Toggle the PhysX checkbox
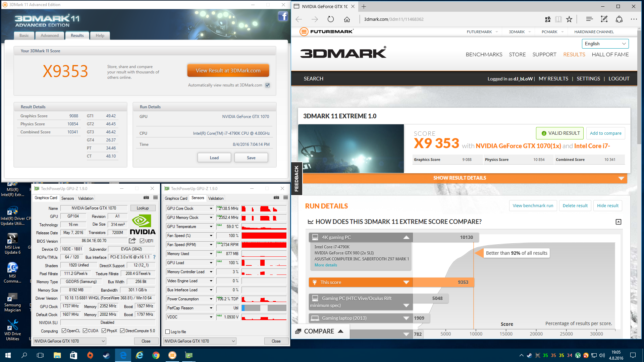The width and height of the screenshot is (644, 362). 104,331
